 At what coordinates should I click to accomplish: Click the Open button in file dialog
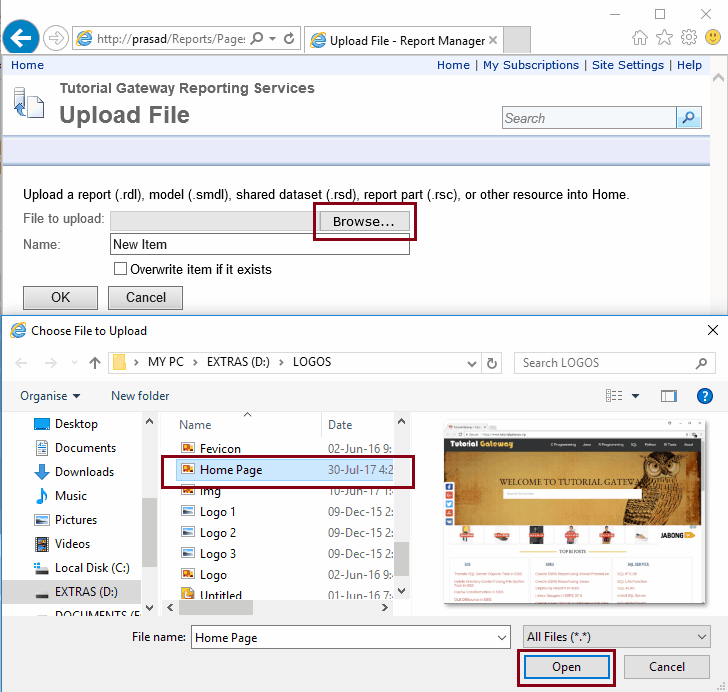click(566, 667)
